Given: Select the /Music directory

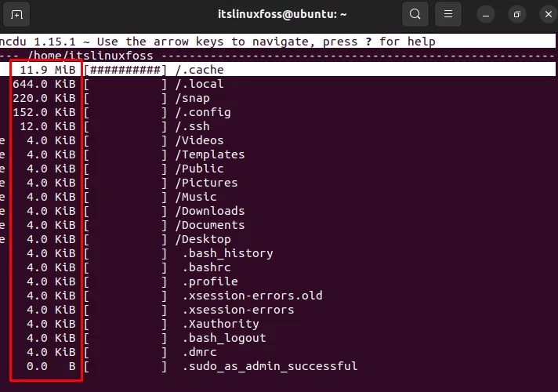Looking at the screenshot, I should [x=196, y=197].
